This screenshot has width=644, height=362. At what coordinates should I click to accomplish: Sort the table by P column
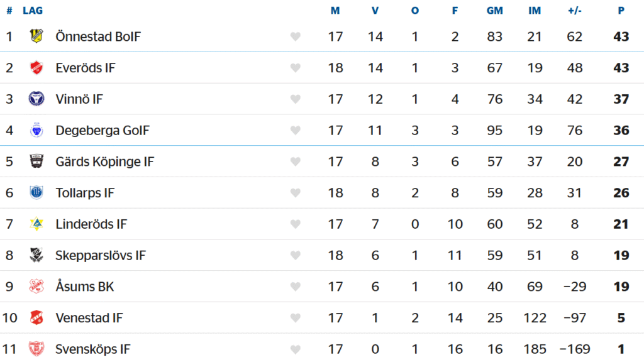point(621,11)
